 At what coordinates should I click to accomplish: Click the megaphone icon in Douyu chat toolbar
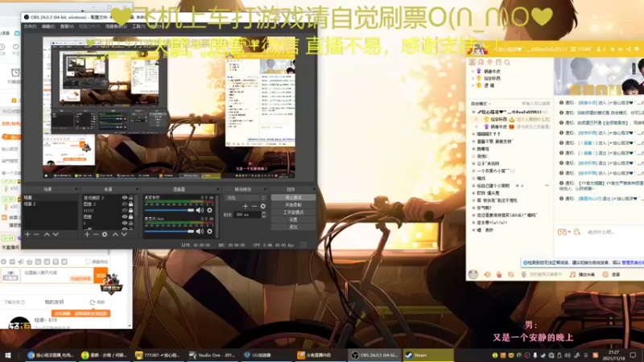coord(21,261)
